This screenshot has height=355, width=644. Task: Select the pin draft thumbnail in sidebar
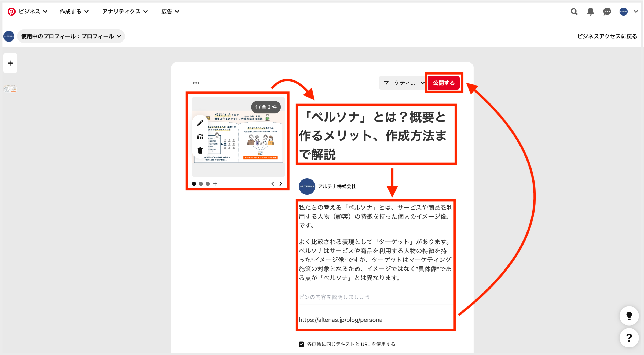click(x=10, y=88)
